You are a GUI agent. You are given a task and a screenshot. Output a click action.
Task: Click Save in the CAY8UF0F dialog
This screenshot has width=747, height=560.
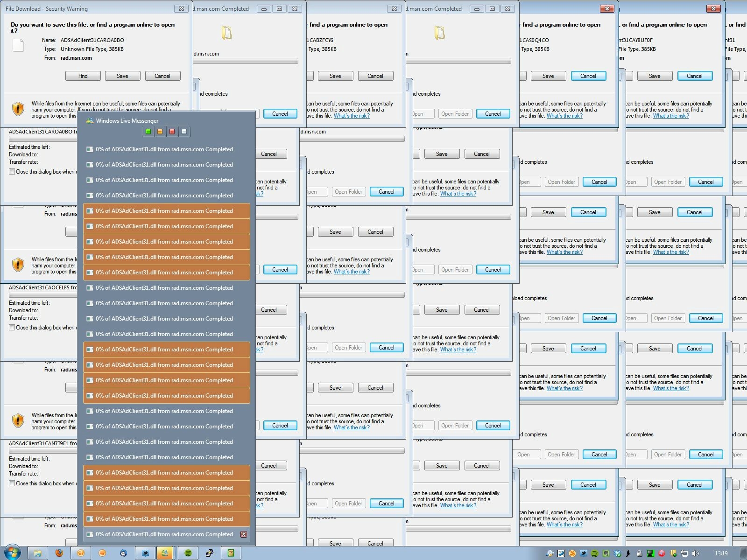coord(655,76)
